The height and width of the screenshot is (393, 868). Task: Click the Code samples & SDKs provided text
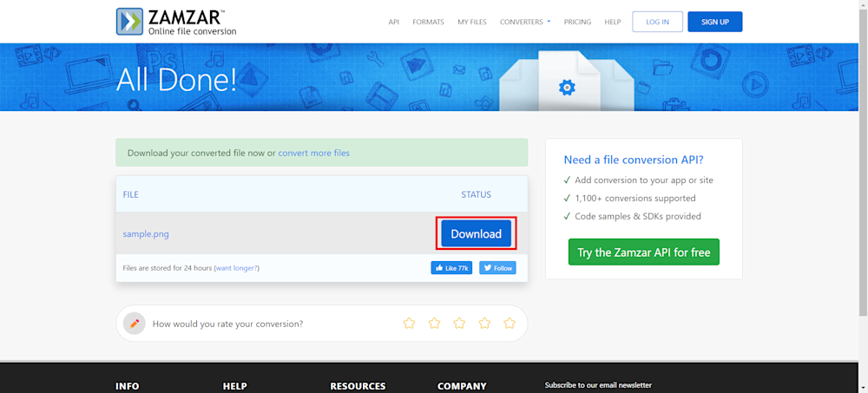[x=638, y=216]
